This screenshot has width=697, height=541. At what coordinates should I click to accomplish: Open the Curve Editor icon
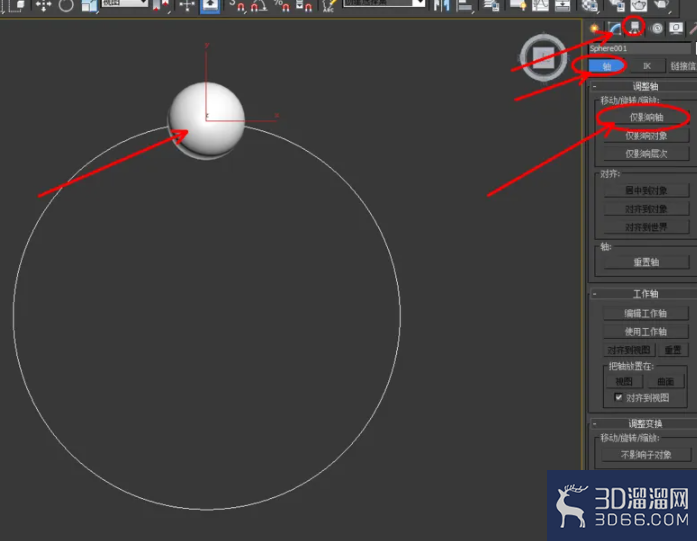[541, 5]
